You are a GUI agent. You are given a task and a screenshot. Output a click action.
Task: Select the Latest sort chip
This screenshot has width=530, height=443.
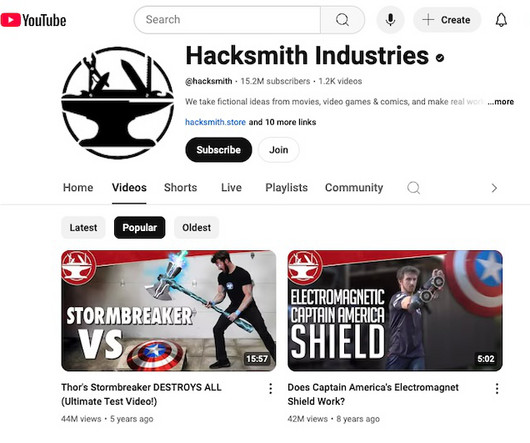[x=83, y=227]
